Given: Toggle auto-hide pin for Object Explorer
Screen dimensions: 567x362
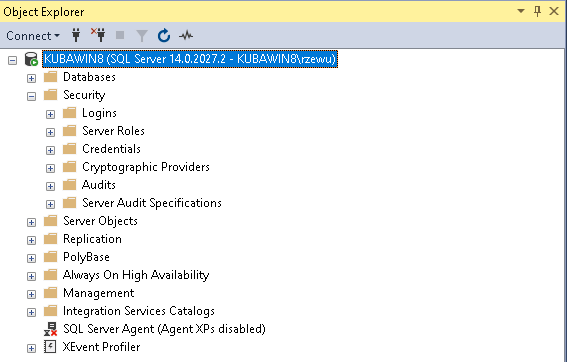Looking at the screenshot, I should [537, 11].
